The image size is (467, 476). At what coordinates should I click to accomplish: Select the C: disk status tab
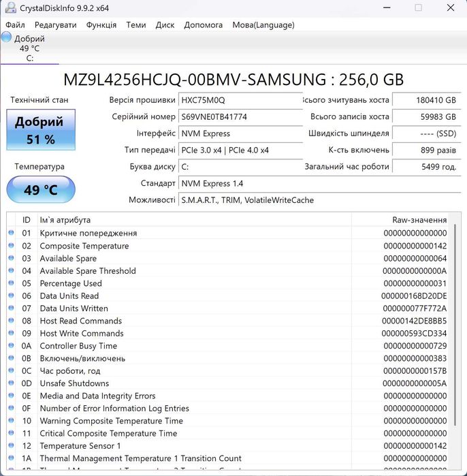pyautogui.click(x=30, y=48)
